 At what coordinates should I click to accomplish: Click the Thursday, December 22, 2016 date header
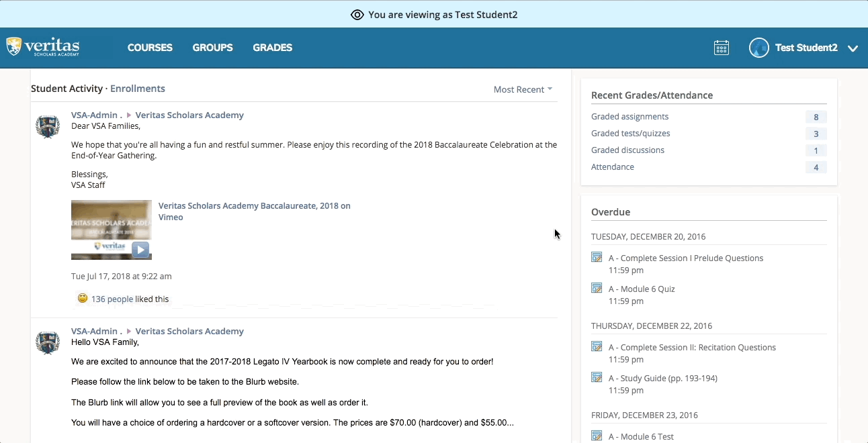click(x=652, y=326)
